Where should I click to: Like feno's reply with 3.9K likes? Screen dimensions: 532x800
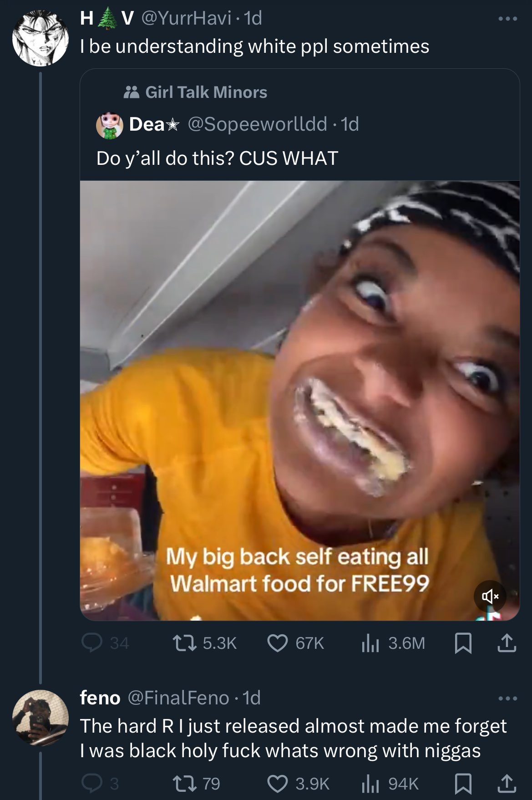point(298,783)
